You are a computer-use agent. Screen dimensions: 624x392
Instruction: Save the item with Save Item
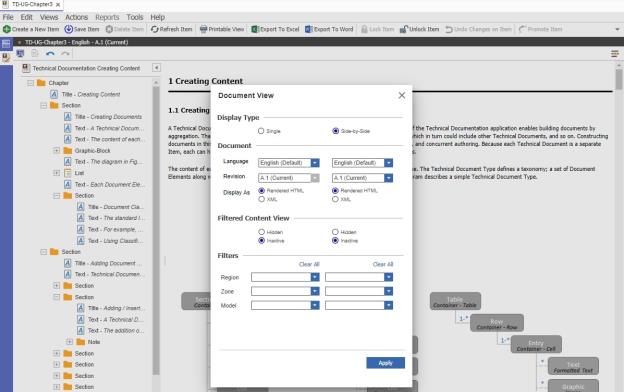82,29
